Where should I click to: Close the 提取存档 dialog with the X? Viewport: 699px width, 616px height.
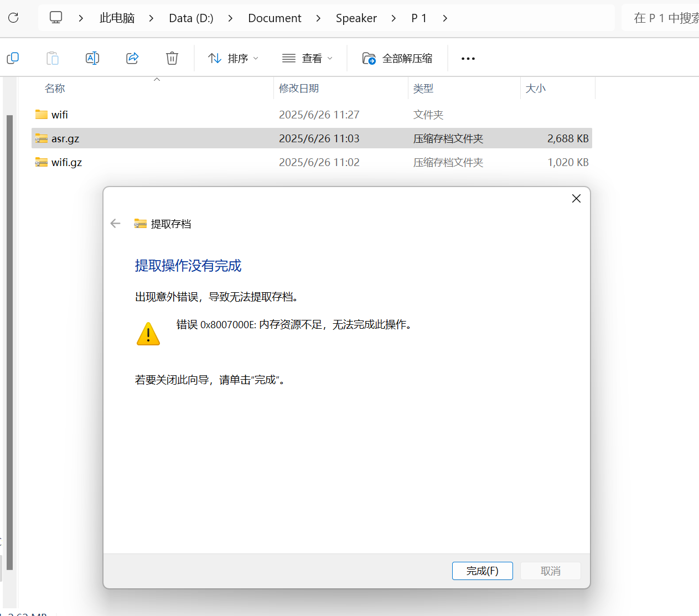point(576,198)
